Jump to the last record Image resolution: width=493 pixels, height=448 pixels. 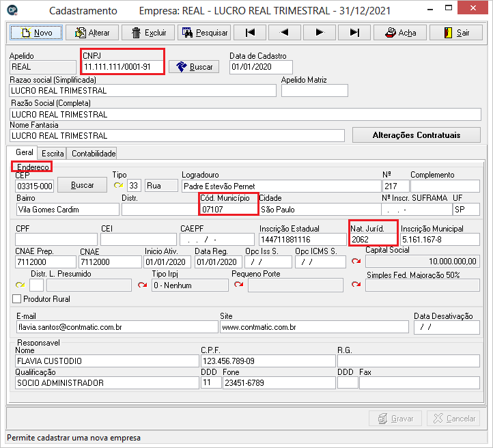354,33
